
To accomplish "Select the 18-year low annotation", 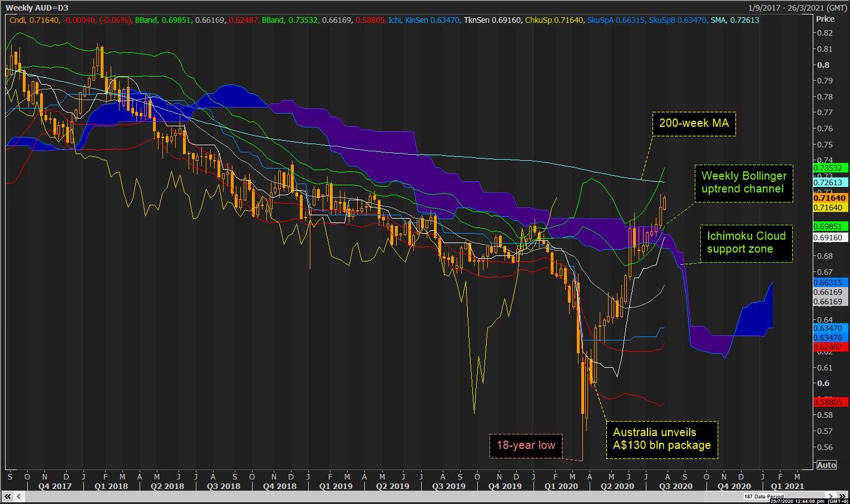I will pos(526,446).
